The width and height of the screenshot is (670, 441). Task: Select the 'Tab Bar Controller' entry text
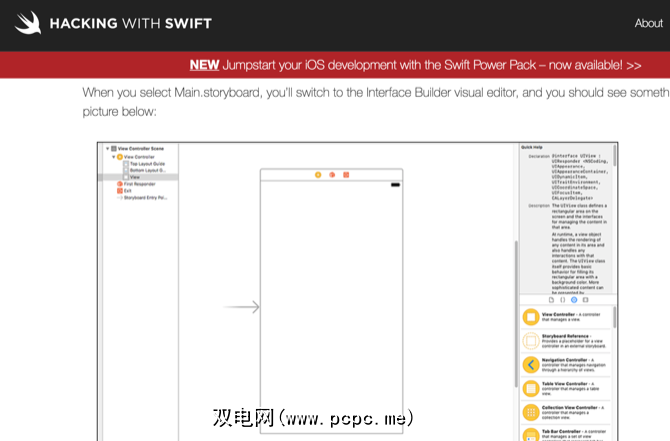pos(574,435)
